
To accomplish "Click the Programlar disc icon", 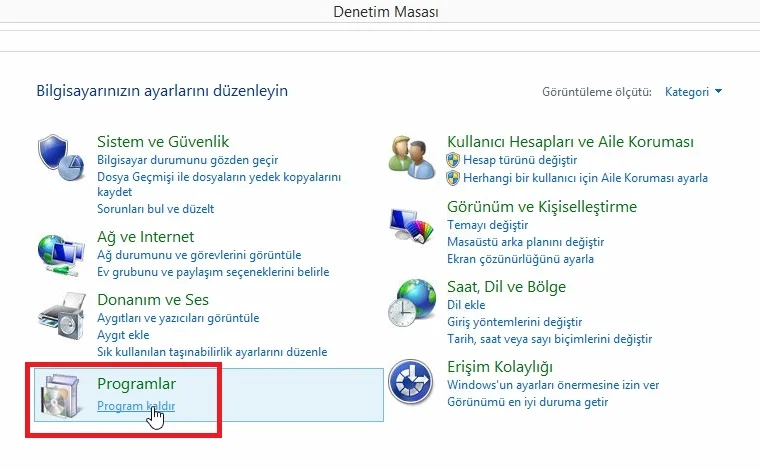I will click(62, 395).
